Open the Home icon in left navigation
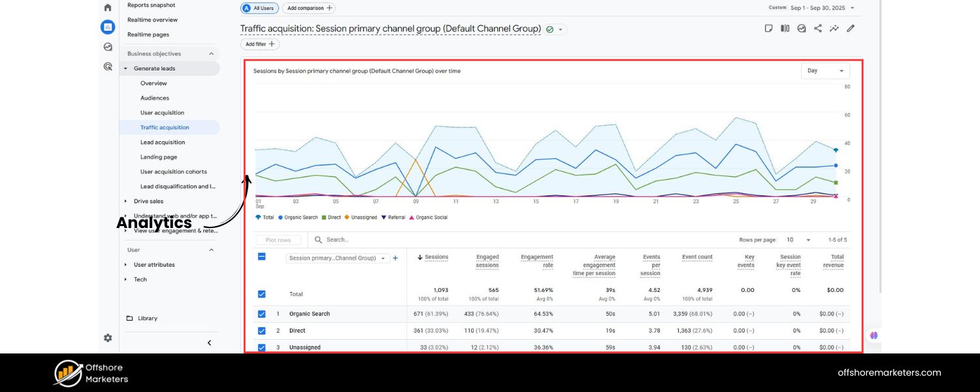Viewport: 980px width, 392px height. point(107,7)
